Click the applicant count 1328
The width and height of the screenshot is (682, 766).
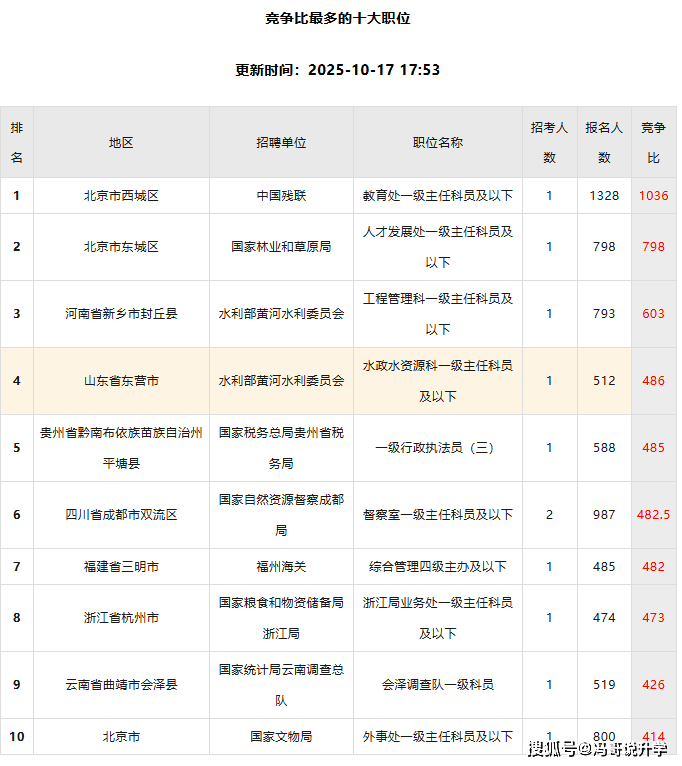(604, 196)
